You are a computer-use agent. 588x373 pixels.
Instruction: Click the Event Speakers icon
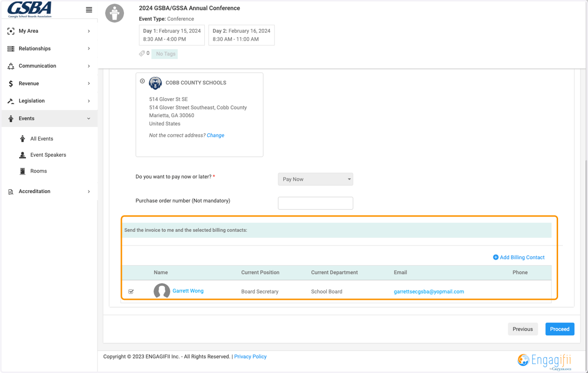click(23, 155)
